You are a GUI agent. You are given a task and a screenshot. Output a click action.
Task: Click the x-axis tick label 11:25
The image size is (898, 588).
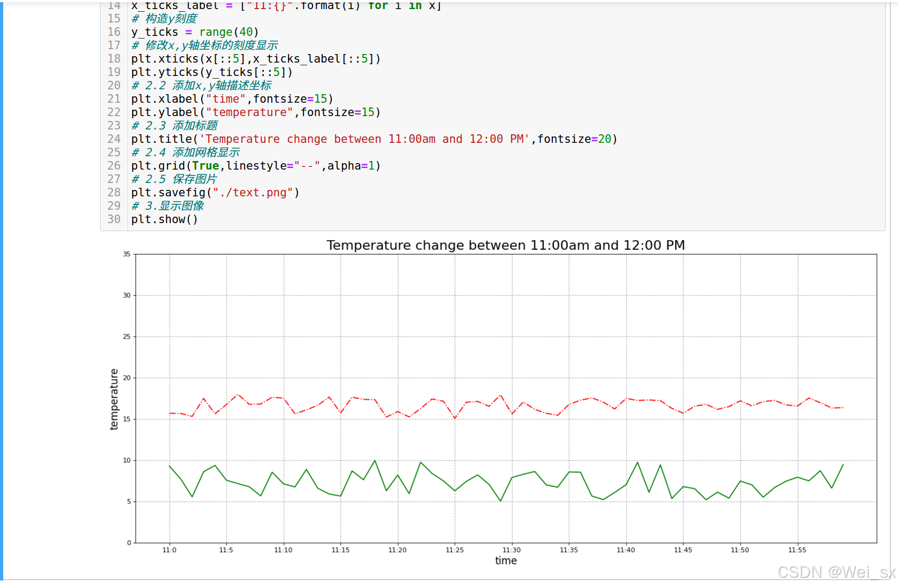455,550
